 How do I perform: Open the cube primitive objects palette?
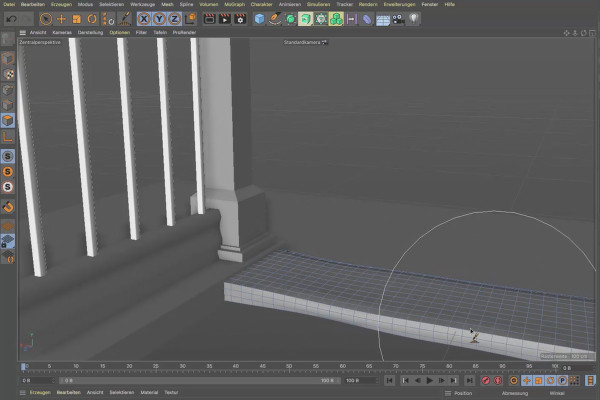(259, 19)
